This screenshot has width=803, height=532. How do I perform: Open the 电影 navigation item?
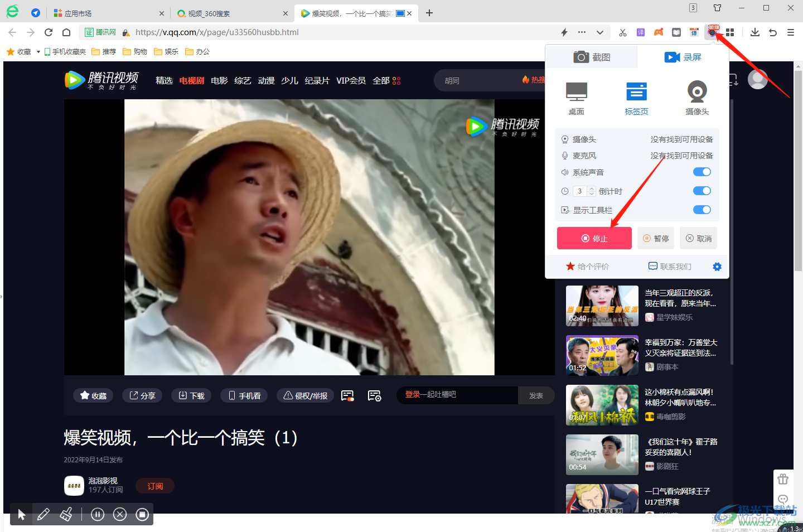click(x=219, y=81)
